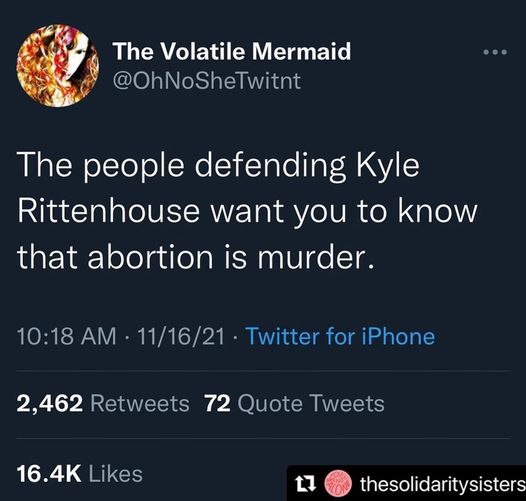Show the list via the Retweets label

click(140, 404)
